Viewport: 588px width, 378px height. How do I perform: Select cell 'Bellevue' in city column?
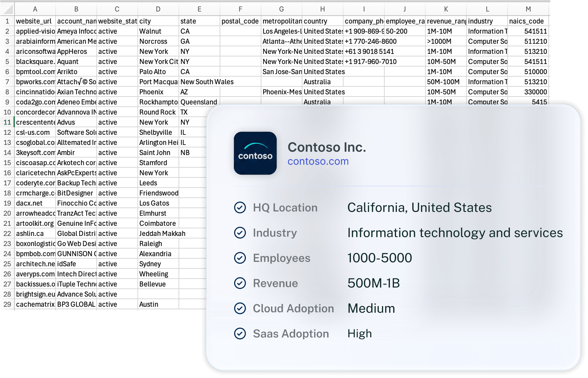coord(158,284)
